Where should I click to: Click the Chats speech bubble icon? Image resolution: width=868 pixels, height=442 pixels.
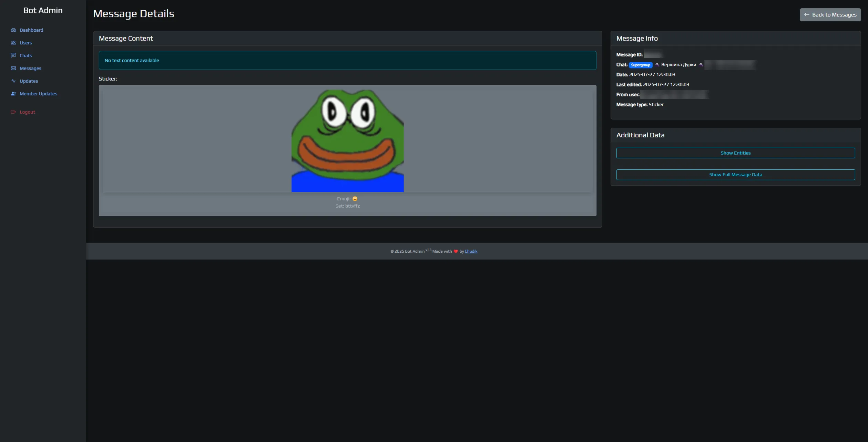tap(13, 55)
